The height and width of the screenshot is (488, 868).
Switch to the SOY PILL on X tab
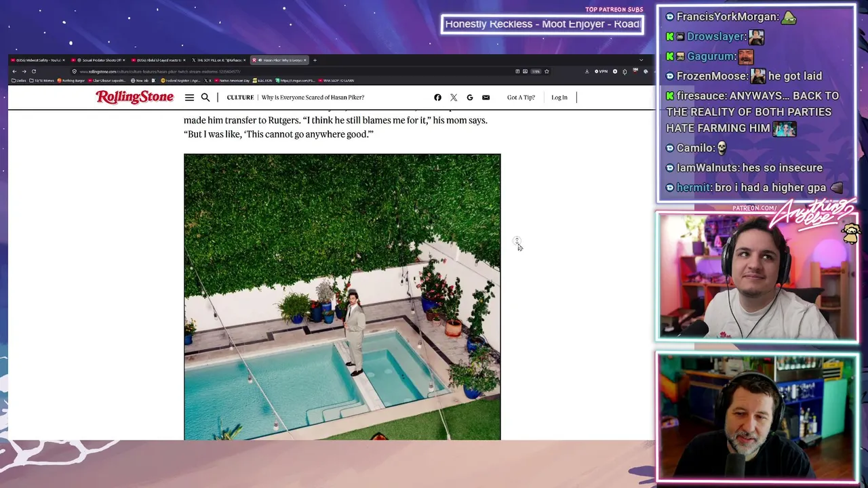[218, 60]
